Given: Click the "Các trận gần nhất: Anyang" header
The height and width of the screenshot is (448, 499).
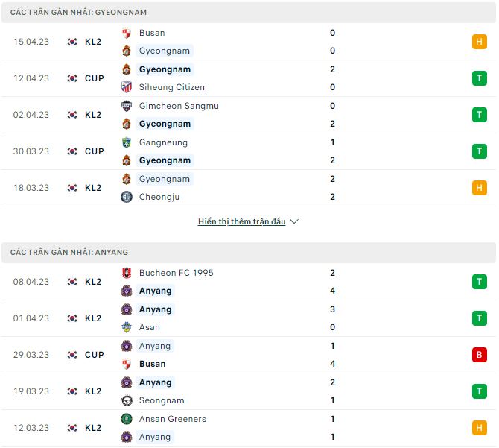Looking at the screenshot, I should click(x=69, y=253).
